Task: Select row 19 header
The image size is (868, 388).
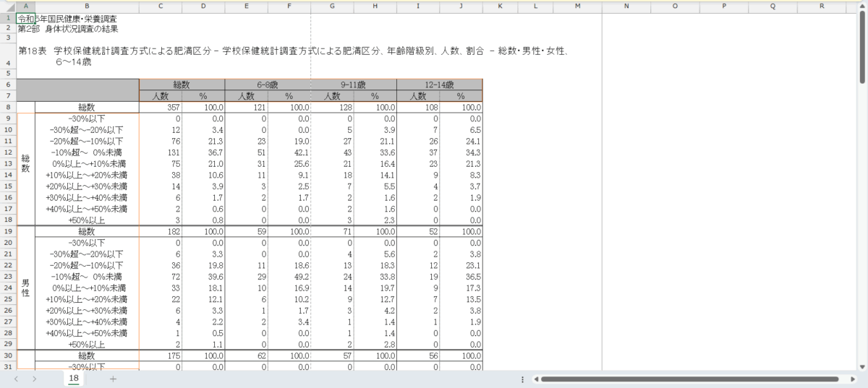Action: pyautogui.click(x=7, y=231)
